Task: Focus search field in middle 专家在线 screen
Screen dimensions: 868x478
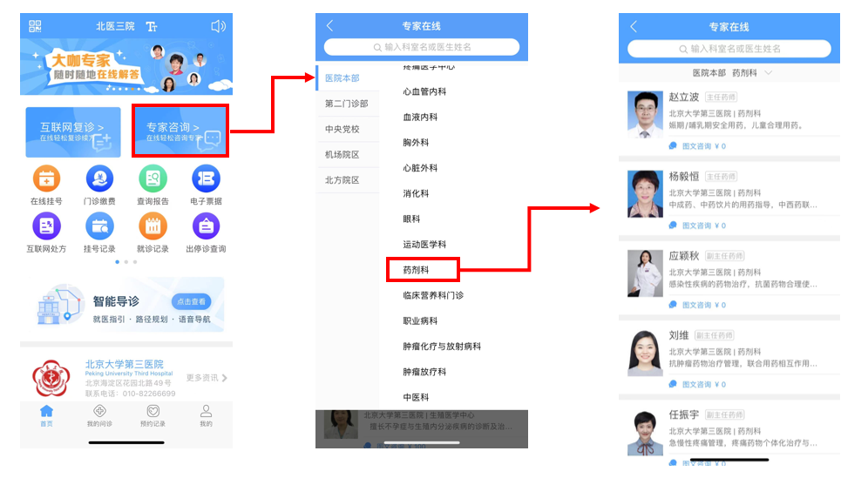Action: pyautogui.click(x=422, y=47)
